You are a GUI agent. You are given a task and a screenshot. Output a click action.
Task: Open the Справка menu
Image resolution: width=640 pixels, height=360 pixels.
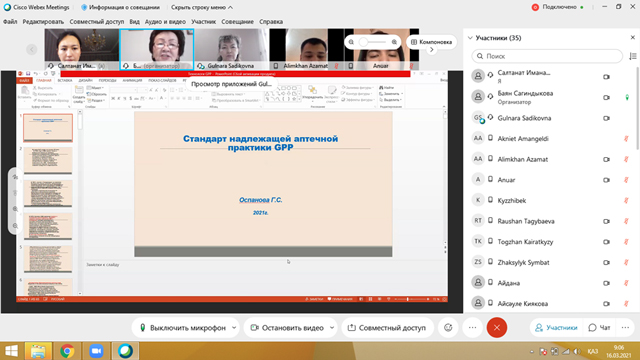click(x=271, y=22)
